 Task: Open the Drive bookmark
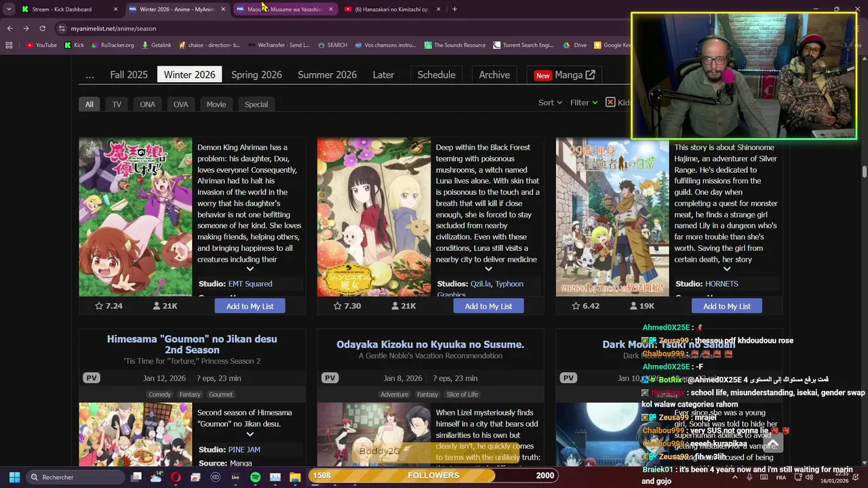[x=575, y=45]
